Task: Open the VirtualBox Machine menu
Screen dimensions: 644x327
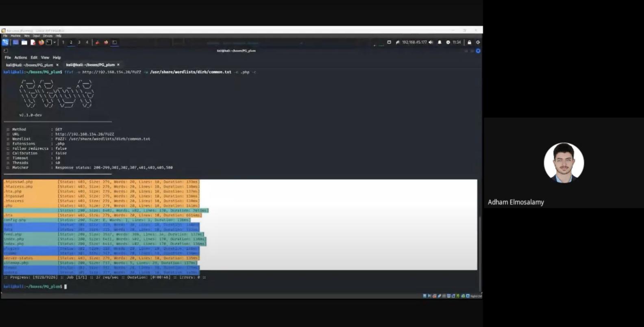Action: pyautogui.click(x=15, y=36)
